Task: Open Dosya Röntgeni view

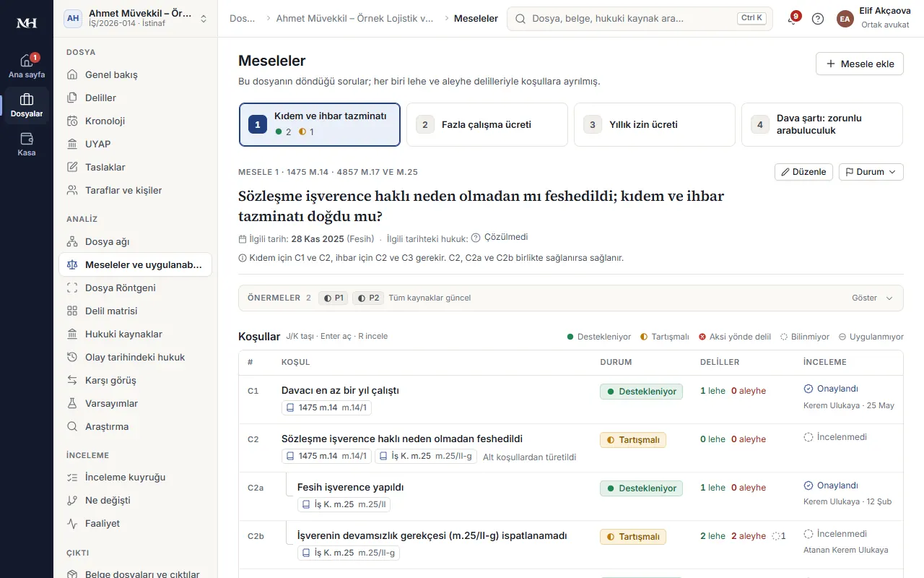Action: pos(136,288)
